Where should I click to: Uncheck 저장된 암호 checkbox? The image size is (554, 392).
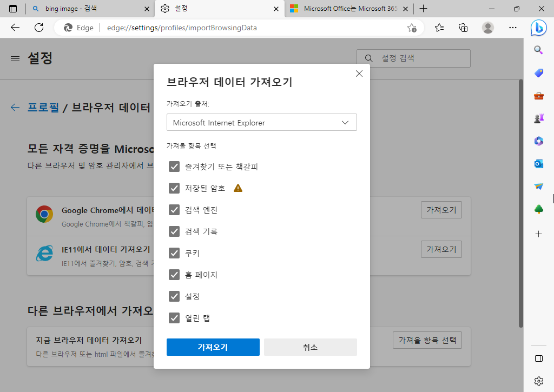[x=174, y=188]
